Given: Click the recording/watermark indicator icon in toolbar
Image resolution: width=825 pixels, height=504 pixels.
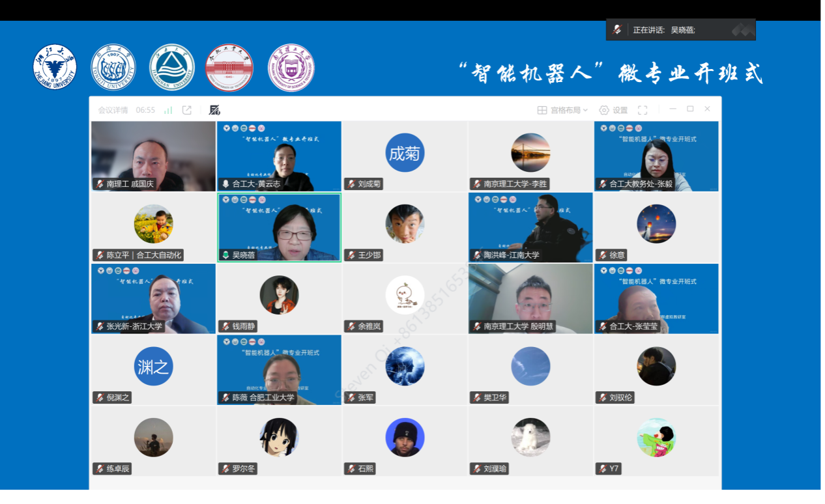Looking at the screenshot, I should (214, 110).
